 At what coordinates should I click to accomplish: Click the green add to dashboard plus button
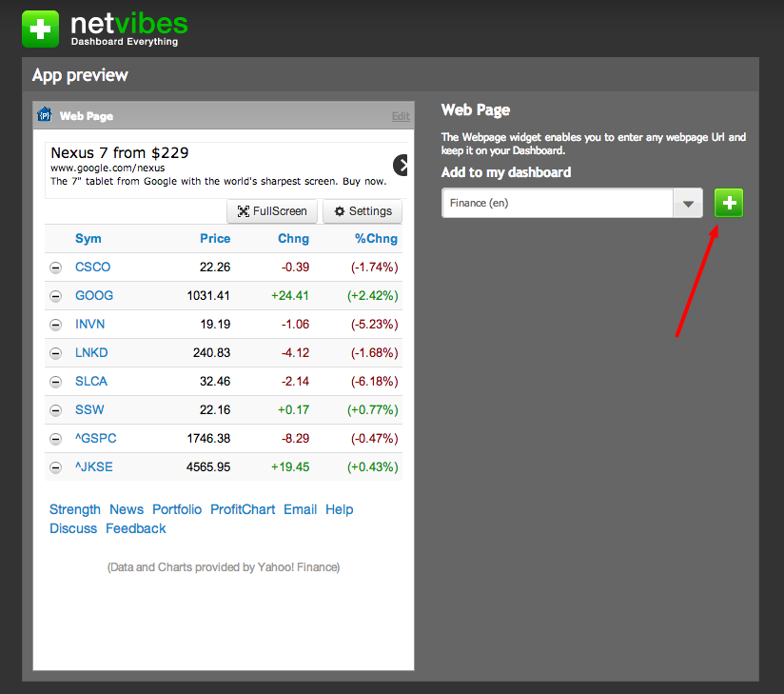click(729, 203)
